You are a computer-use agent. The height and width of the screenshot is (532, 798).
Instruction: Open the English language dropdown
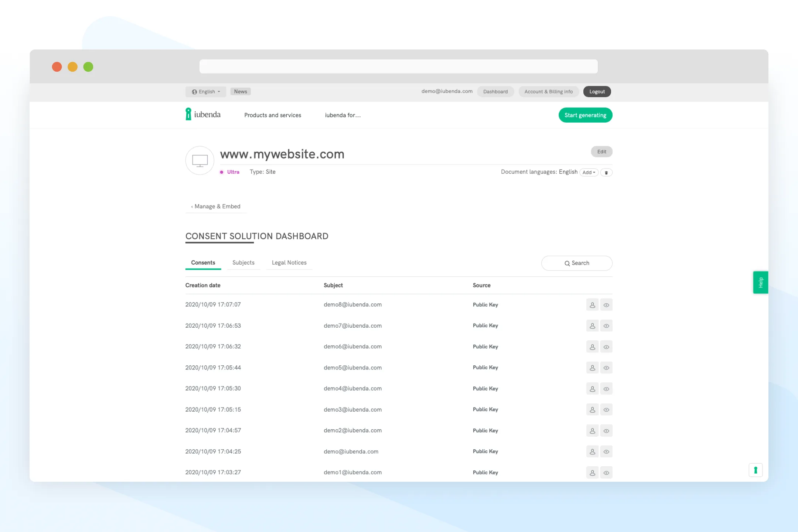coord(206,92)
